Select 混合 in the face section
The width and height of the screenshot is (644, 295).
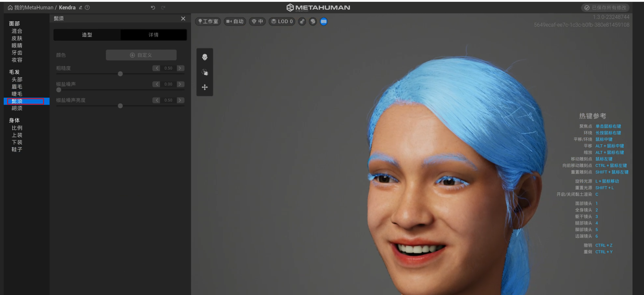coord(17,31)
